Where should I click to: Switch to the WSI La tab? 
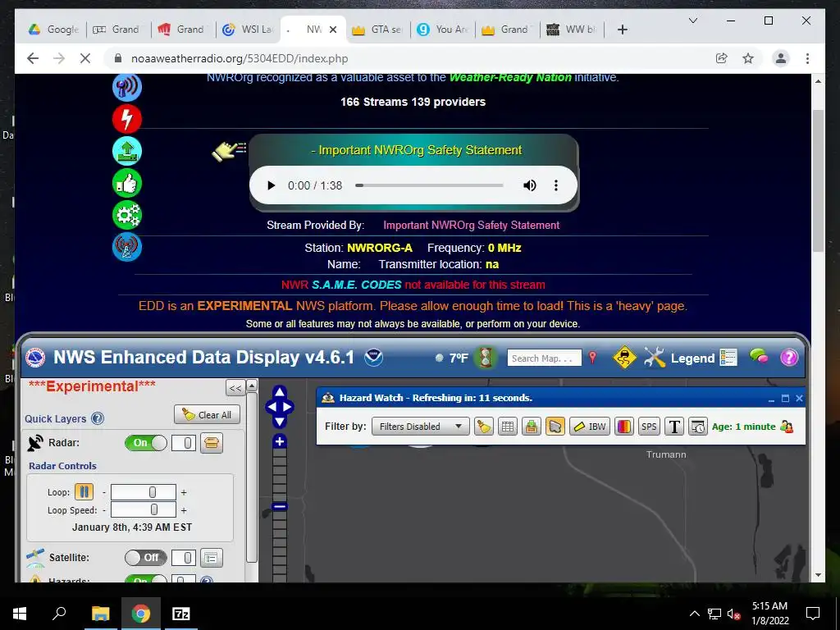[x=248, y=30]
